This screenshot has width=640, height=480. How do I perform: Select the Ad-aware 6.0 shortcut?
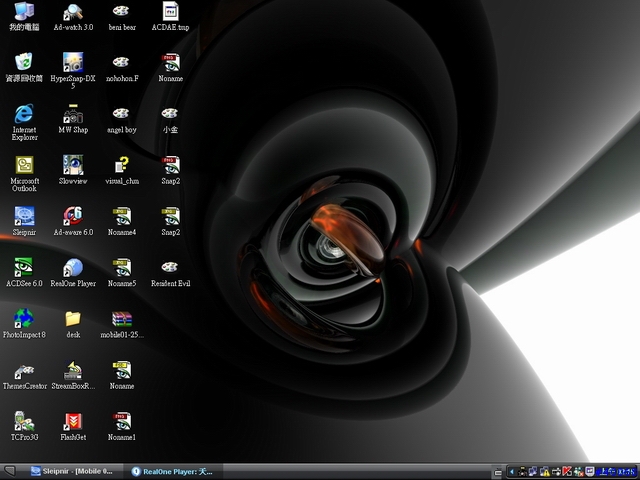pyautogui.click(x=73, y=215)
